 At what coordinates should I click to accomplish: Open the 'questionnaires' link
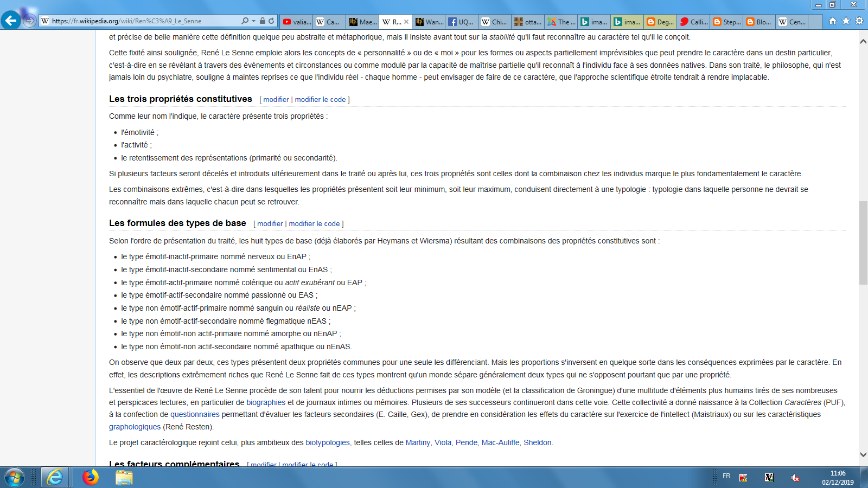[195, 414]
